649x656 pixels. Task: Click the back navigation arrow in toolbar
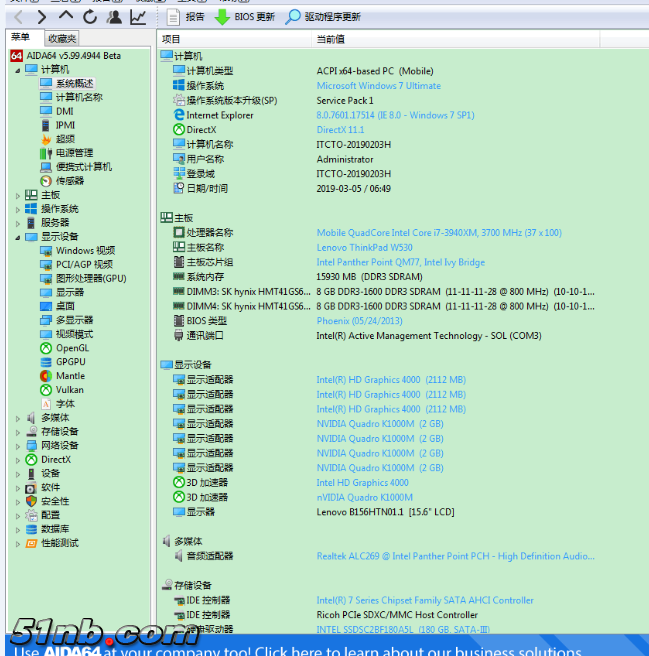18,17
